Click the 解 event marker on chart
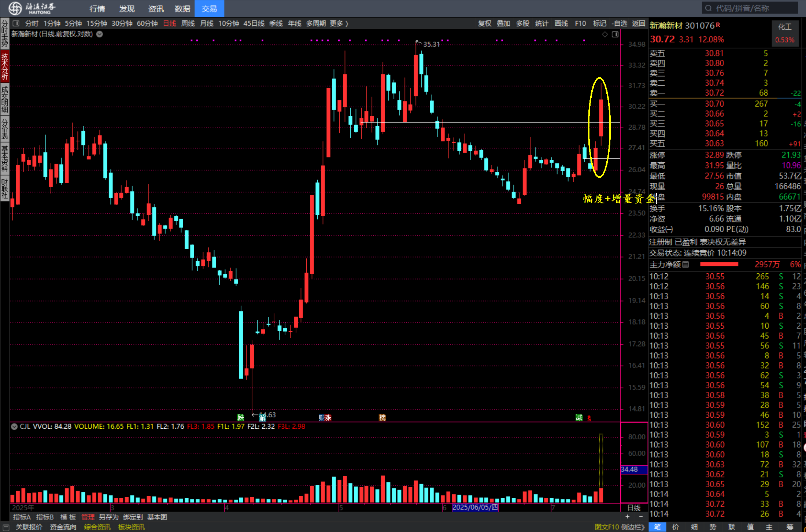The height and width of the screenshot is (532, 806). (263, 418)
